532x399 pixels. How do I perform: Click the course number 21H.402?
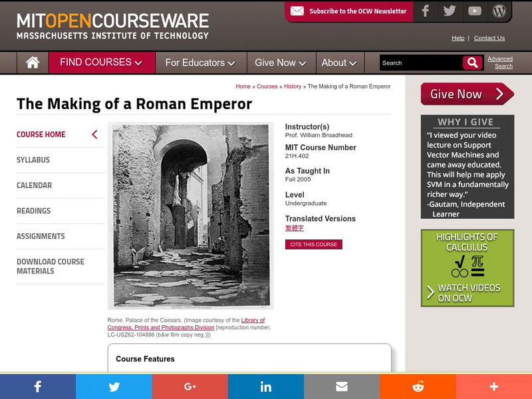(x=297, y=156)
